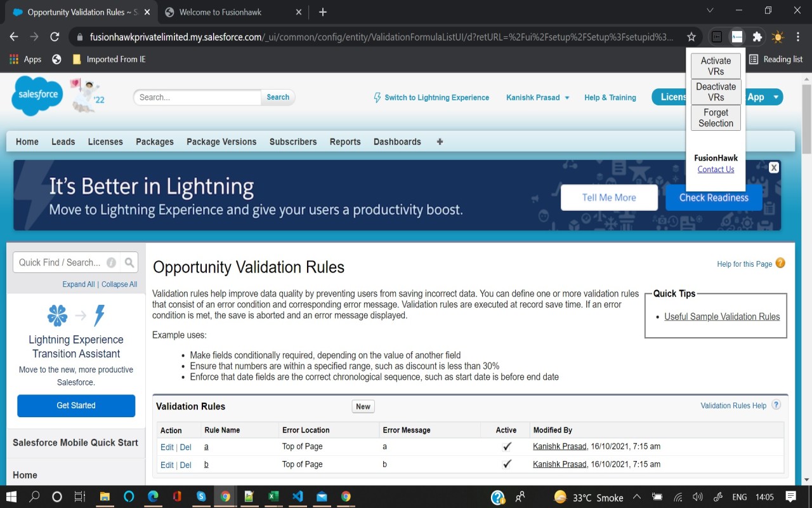The height and width of the screenshot is (508, 812).
Task: Open a new browser tab with plus
Action: pyautogui.click(x=323, y=12)
